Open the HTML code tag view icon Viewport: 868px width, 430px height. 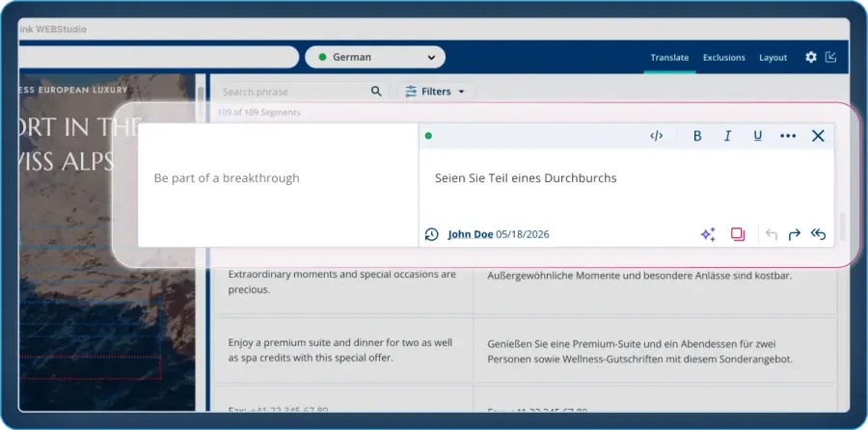[x=656, y=136]
